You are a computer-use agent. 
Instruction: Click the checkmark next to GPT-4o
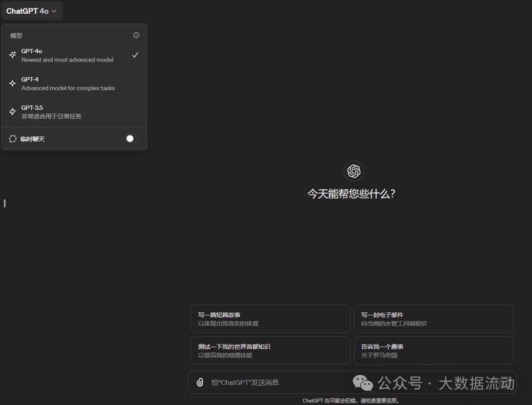135,55
